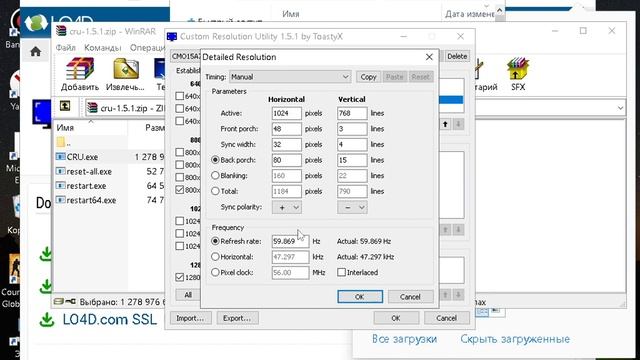Click the green download arrow beside LO4D.com SSL
640x360 pixels.
[47, 320]
